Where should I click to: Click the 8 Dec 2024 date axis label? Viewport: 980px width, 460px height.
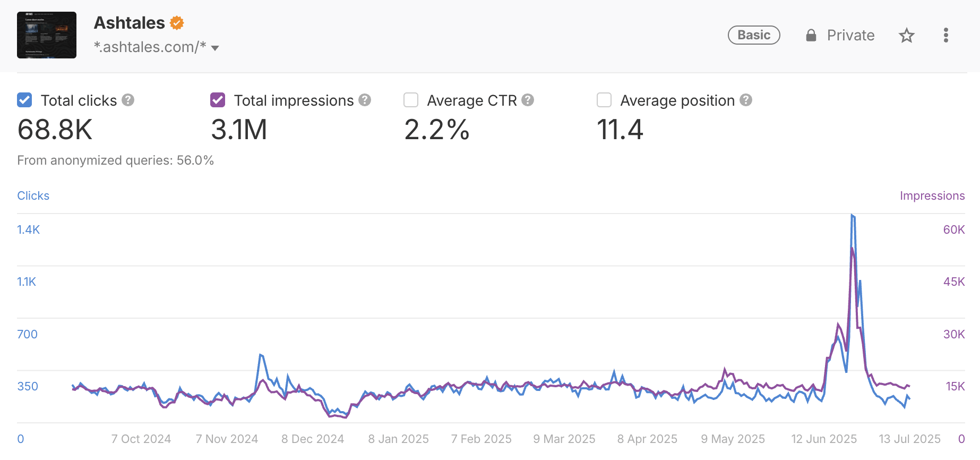(x=313, y=439)
